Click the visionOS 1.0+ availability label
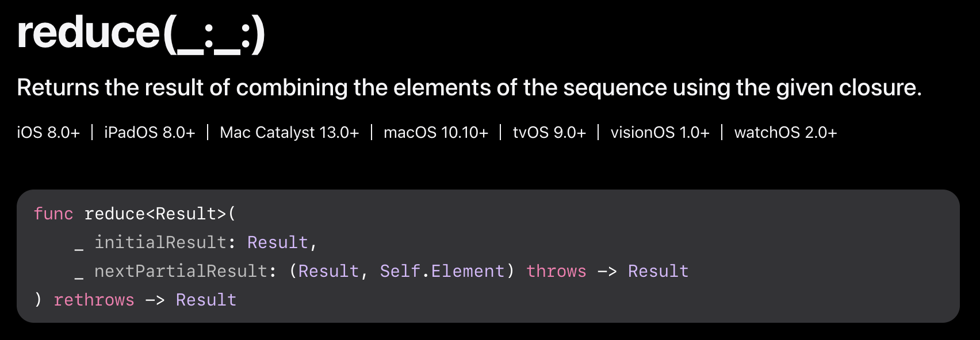Image resolution: width=980 pixels, height=340 pixels. pos(660,133)
